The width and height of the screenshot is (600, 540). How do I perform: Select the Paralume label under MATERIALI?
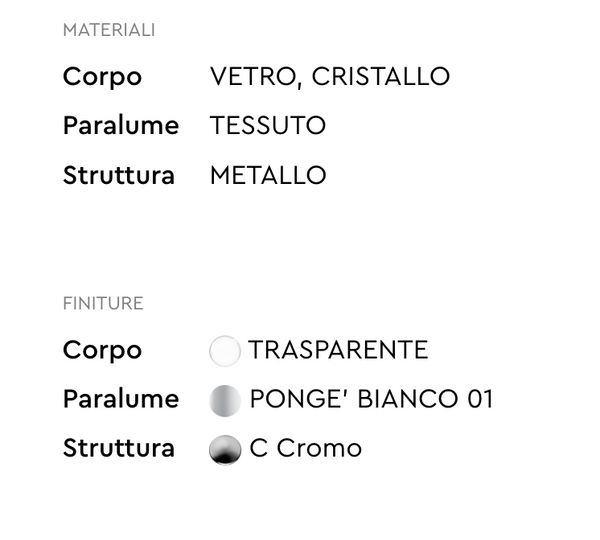tap(121, 126)
